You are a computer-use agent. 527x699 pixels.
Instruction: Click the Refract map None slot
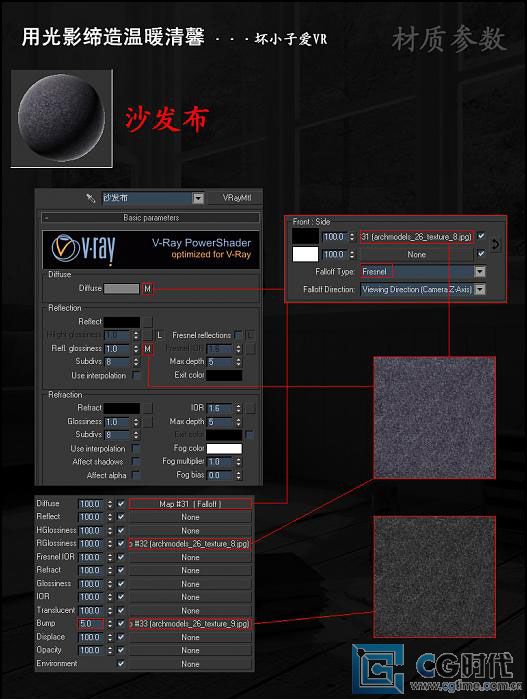click(190, 571)
